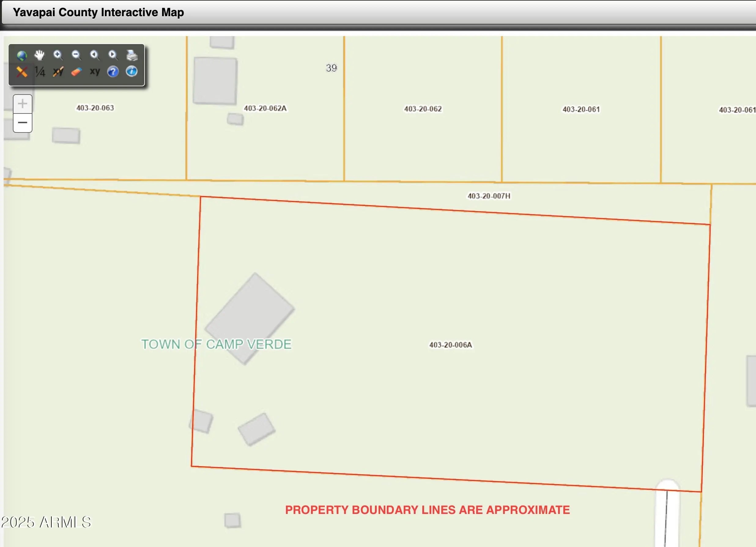
Task: Click parcel label 403-20-062A
Action: pyautogui.click(x=265, y=108)
